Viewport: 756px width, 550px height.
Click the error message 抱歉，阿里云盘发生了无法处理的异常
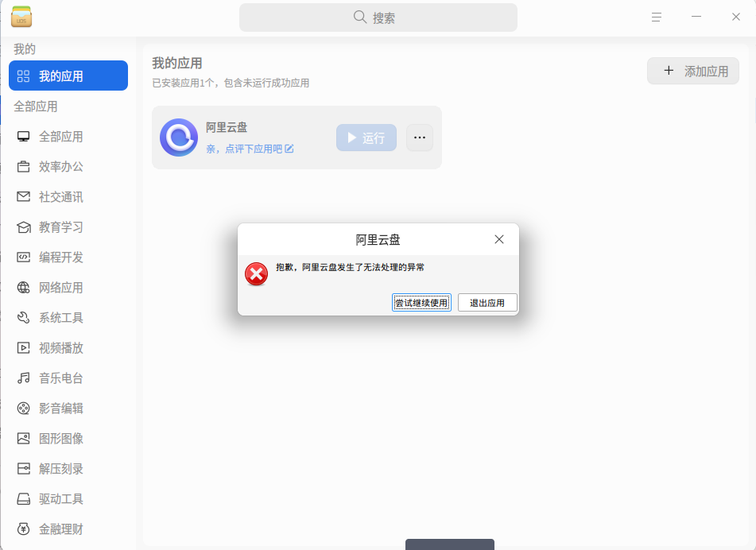(350, 267)
